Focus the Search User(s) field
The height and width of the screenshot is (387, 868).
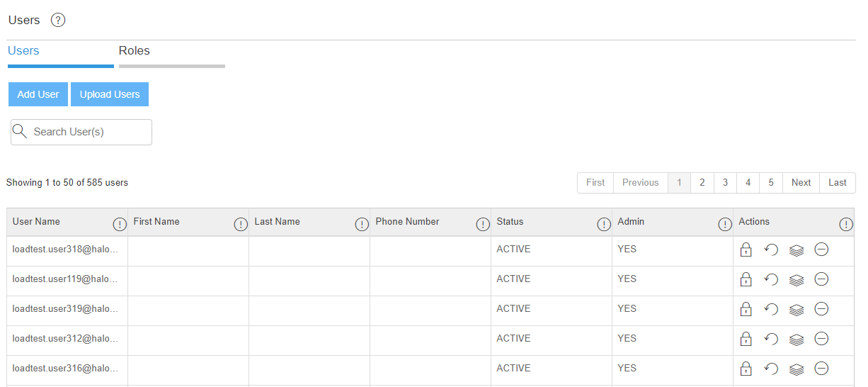pos(88,132)
